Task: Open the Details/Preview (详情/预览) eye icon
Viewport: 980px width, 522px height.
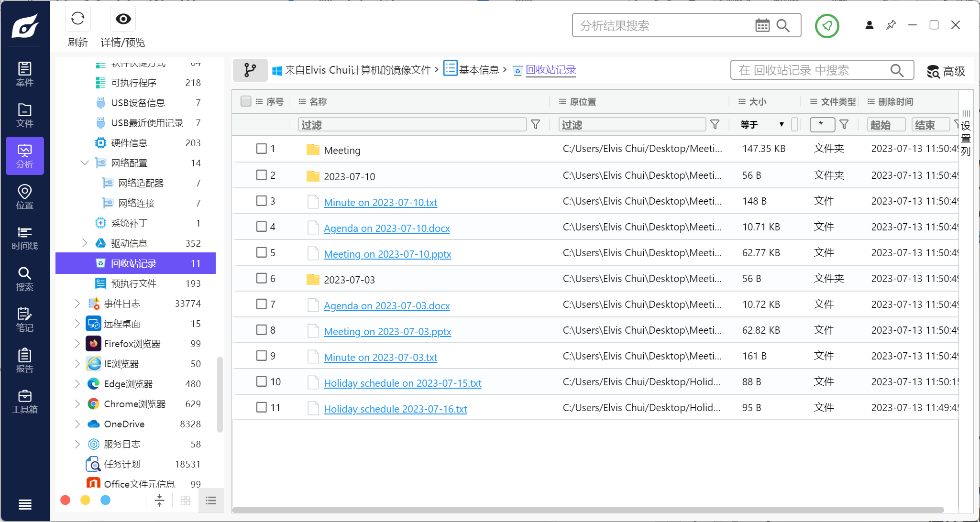Action: point(123,19)
